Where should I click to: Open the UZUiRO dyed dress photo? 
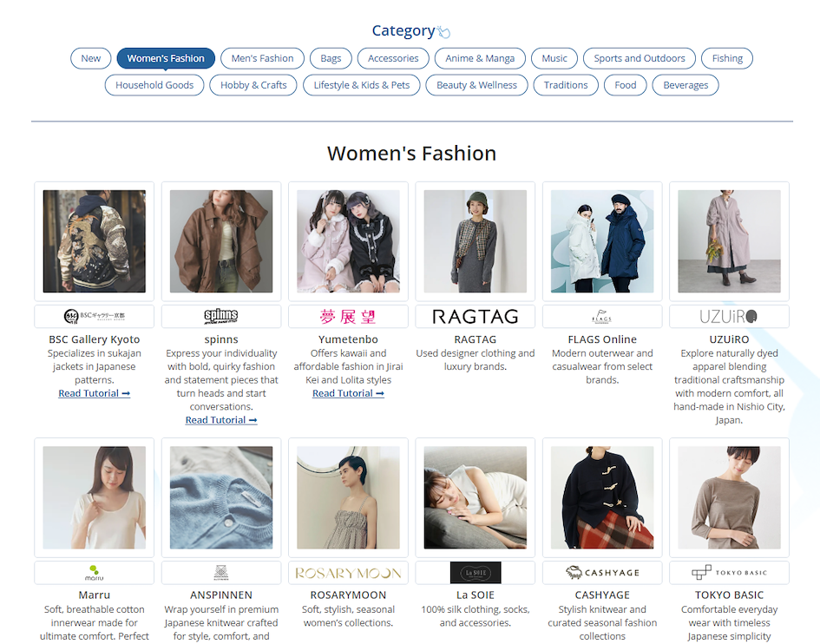tap(729, 241)
